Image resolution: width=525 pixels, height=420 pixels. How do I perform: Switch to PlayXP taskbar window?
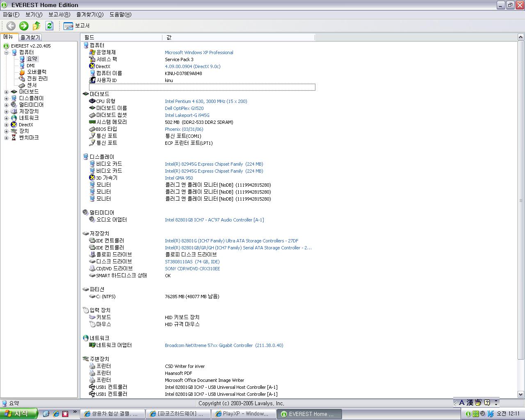(244, 414)
